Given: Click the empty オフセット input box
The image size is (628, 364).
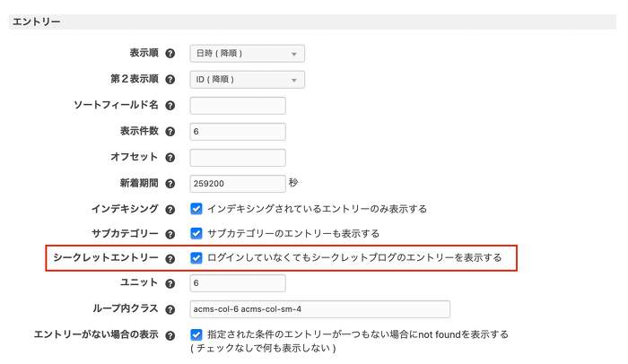Looking at the screenshot, I should tap(238, 158).
